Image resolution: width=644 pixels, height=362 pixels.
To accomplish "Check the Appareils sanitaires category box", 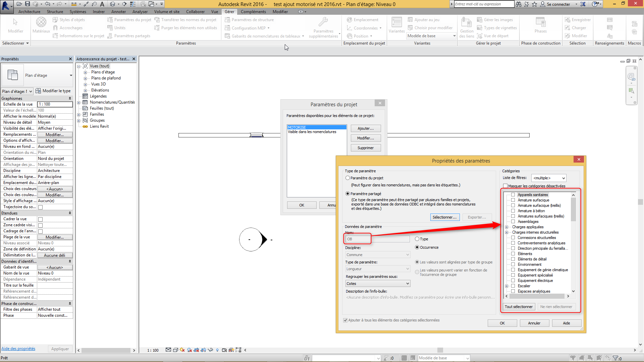I will tap(513, 195).
